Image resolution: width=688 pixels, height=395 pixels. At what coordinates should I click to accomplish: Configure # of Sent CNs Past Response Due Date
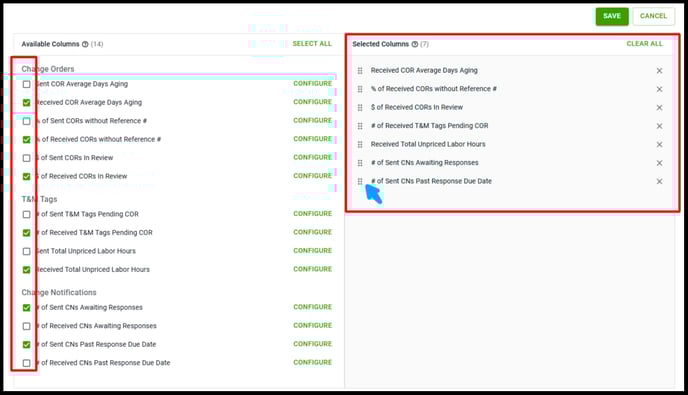312,344
